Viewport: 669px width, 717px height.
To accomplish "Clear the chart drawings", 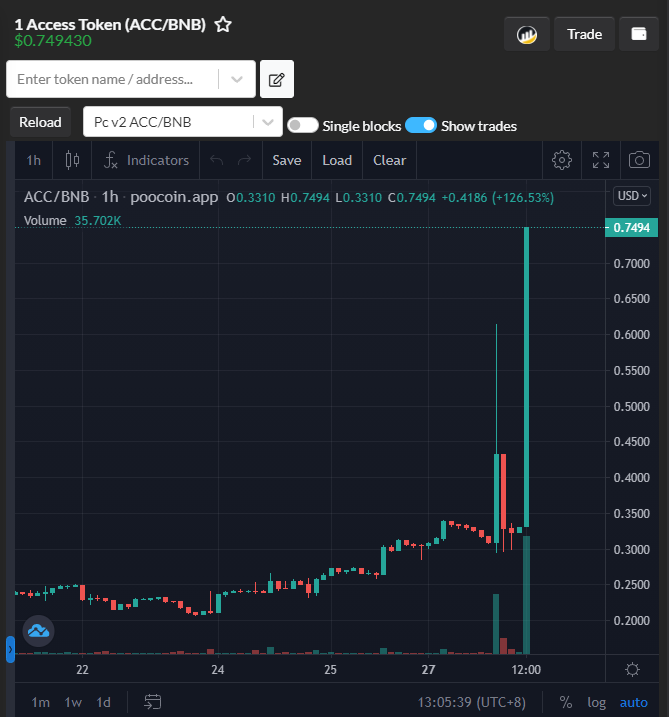I will (x=390, y=161).
